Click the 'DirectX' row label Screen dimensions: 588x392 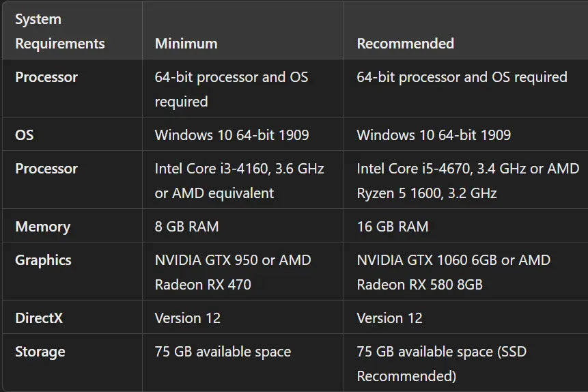(x=39, y=318)
